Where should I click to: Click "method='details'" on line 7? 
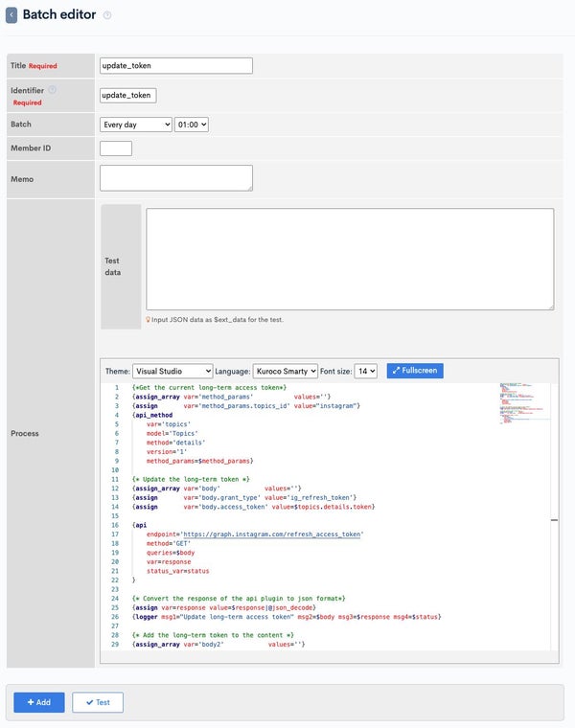[x=176, y=443]
